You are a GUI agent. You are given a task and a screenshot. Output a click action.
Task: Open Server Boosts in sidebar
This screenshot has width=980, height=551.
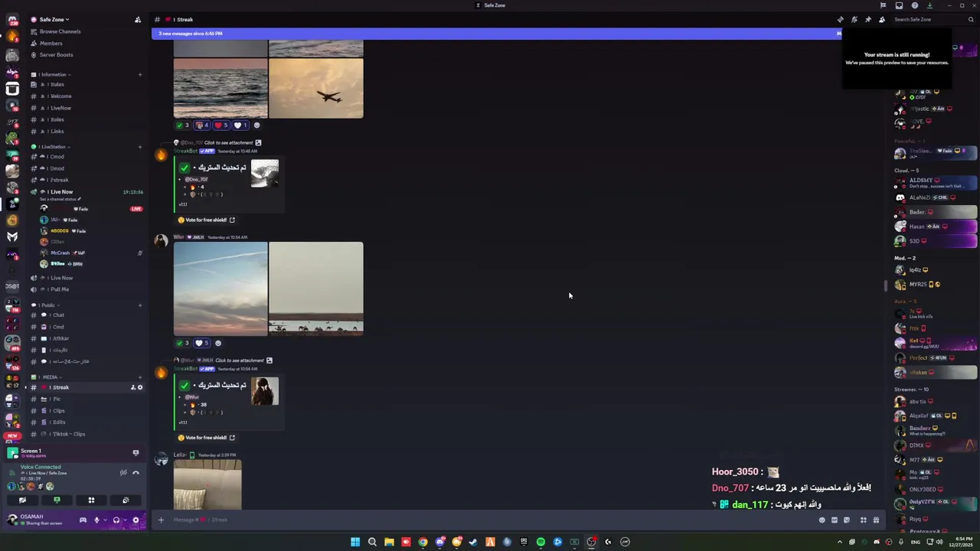click(x=56, y=54)
